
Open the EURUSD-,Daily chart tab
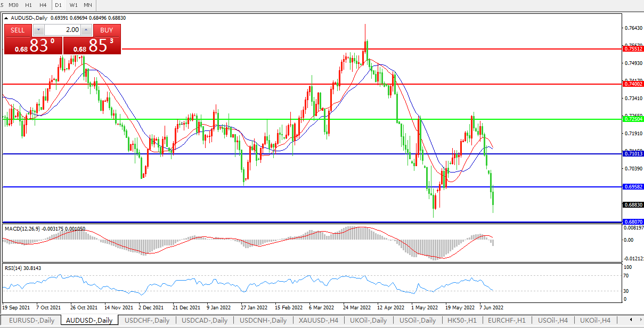[x=31, y=321]
